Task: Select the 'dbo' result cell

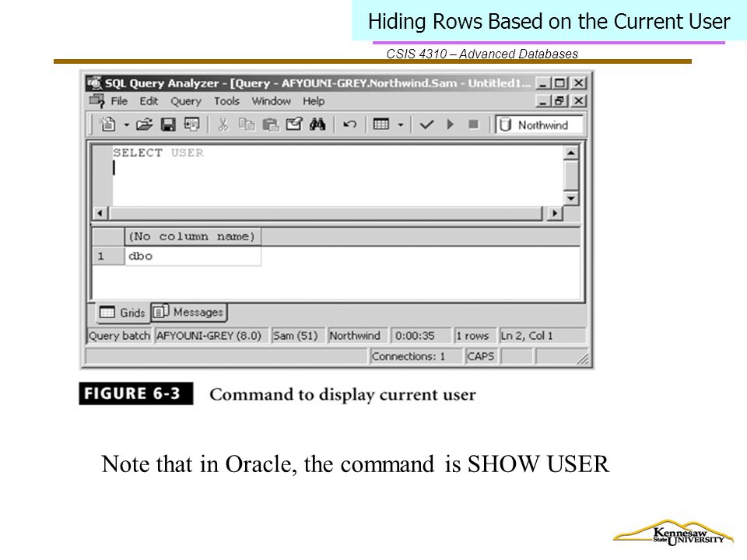Action: (192, 256)
